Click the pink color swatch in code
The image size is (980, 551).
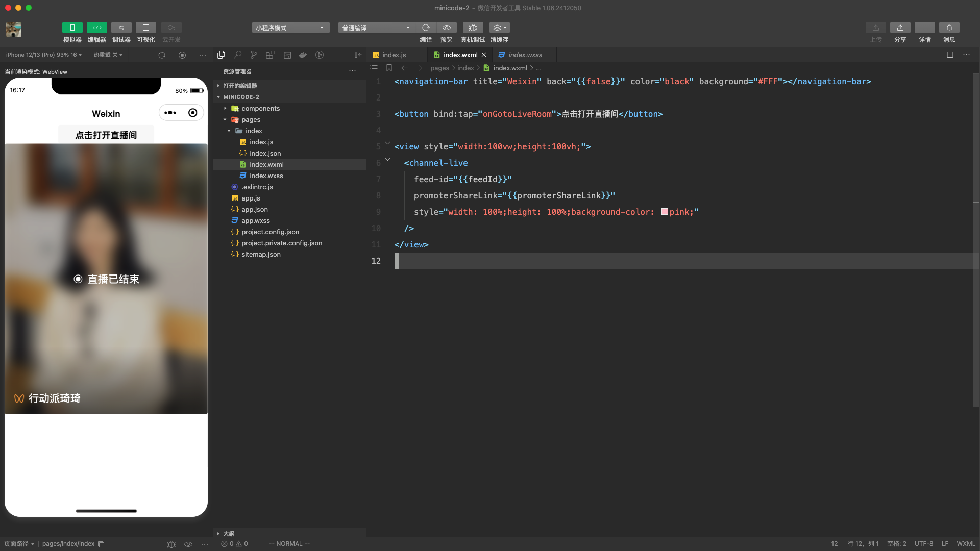[665, 212]
